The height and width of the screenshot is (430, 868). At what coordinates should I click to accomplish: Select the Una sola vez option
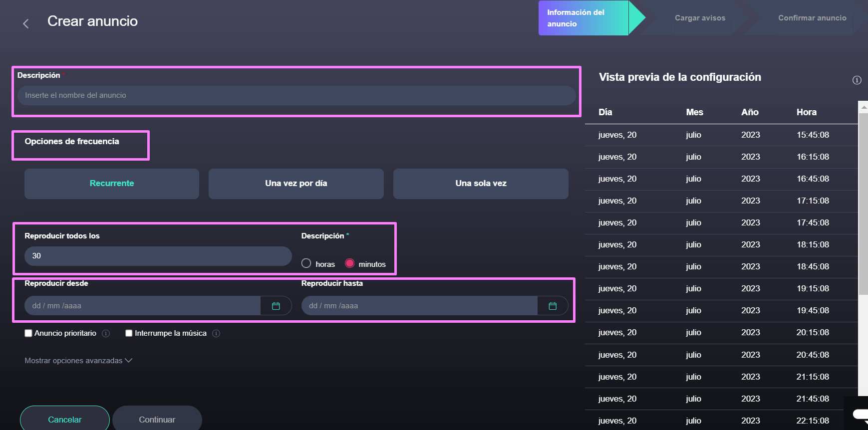point(481,184)
